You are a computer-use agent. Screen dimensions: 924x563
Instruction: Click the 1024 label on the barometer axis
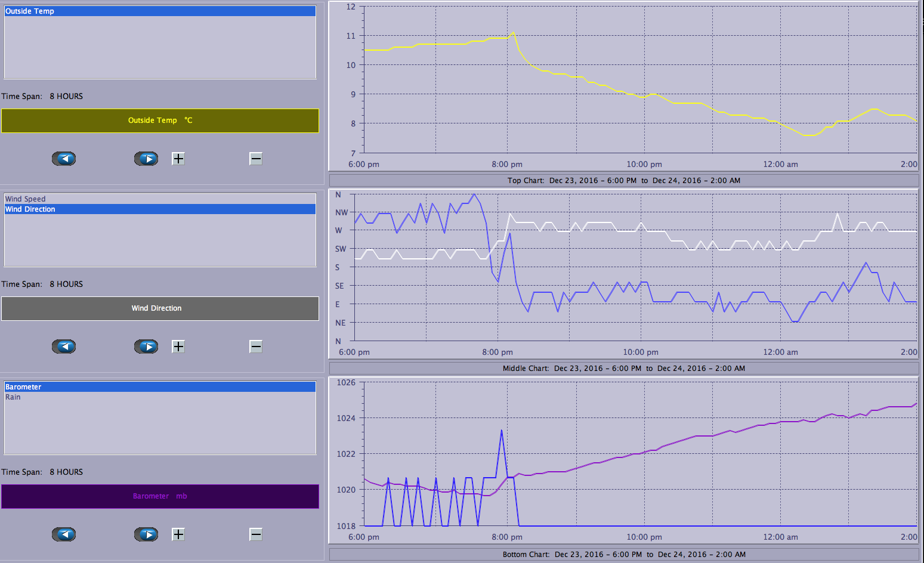[346, 419]
